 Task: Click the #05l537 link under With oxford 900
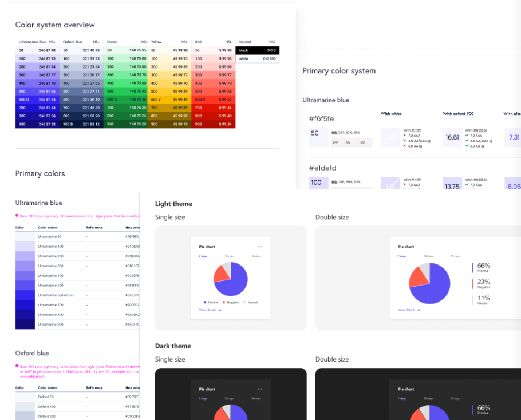(x=480, y=130)
